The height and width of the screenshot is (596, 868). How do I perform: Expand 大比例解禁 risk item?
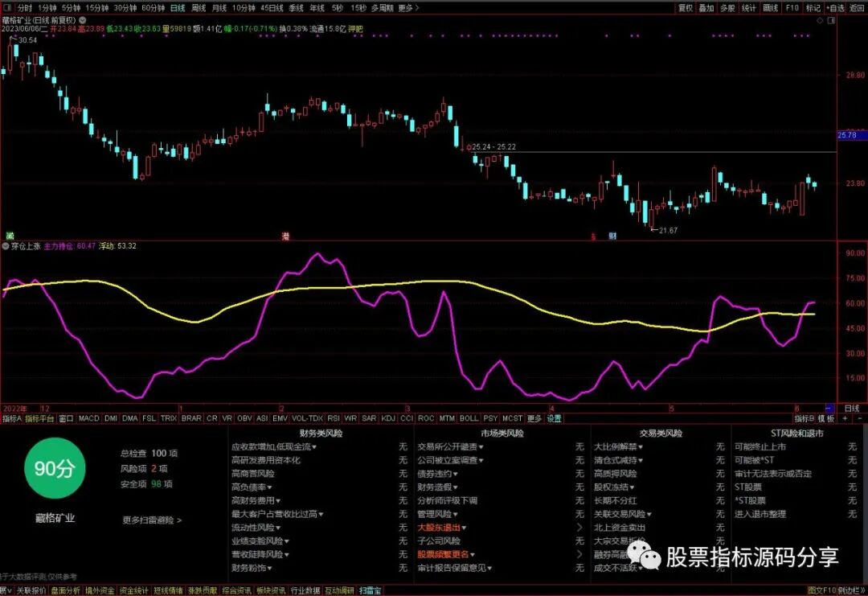[x=618, y=446]
